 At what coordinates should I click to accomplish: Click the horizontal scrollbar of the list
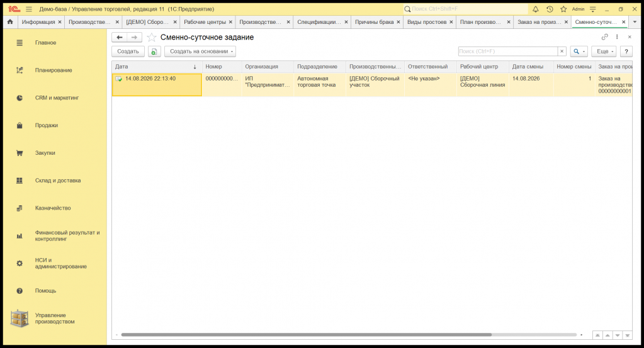[306, 335]
